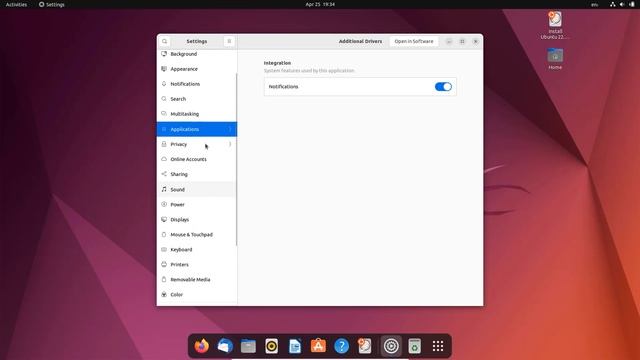Click the Power icon in sidebar

point(164,204)
